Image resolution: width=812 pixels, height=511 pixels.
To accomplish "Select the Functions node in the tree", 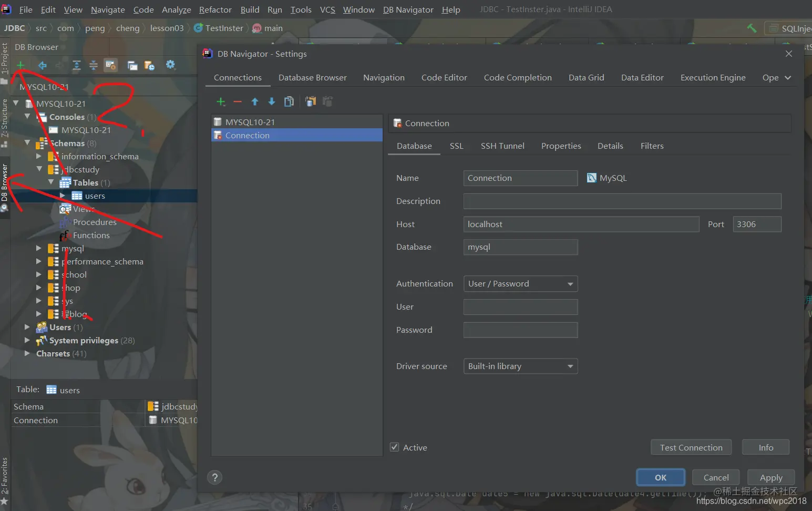I will 91,235.
